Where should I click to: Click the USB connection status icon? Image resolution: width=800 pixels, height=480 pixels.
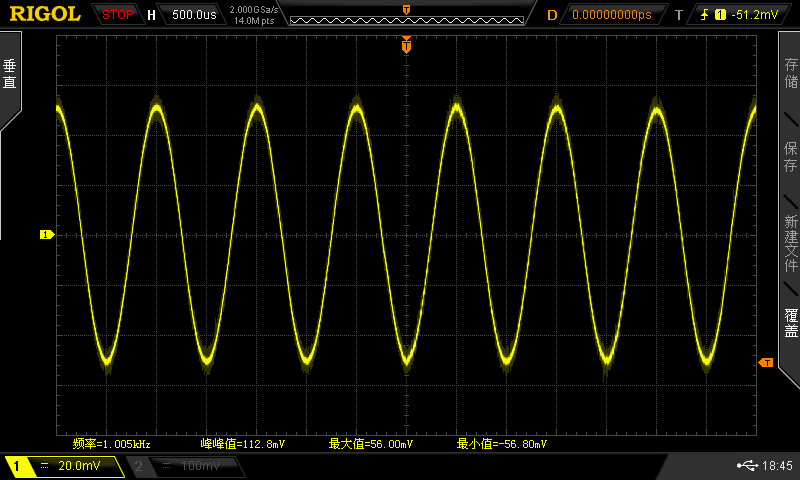coord(747,465)
